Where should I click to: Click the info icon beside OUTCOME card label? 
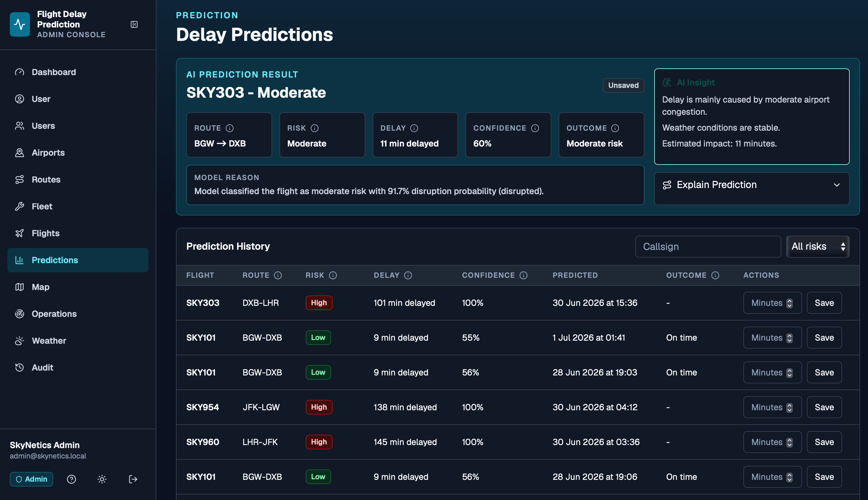coord(615,128)
